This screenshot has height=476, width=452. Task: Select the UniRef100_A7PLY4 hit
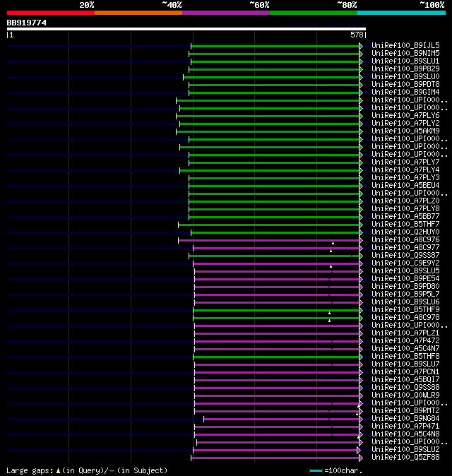tap(405, 170)
